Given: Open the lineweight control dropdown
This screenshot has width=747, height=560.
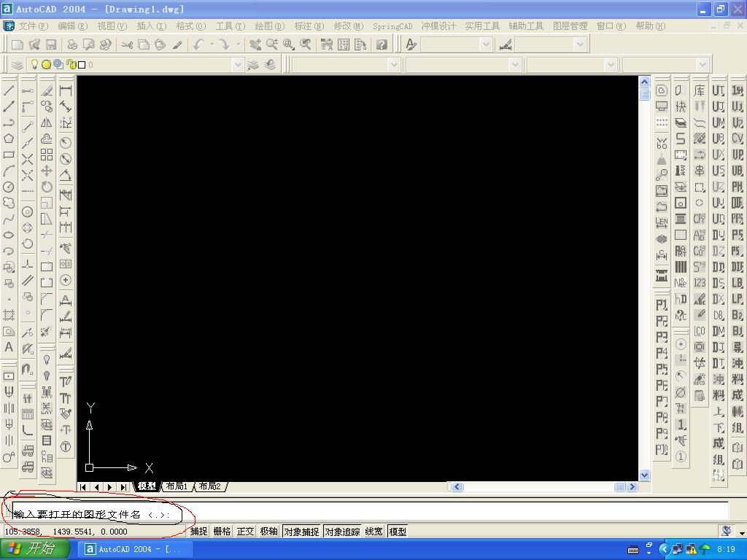Looking at the screenshot, I should [x=611, y=65].
